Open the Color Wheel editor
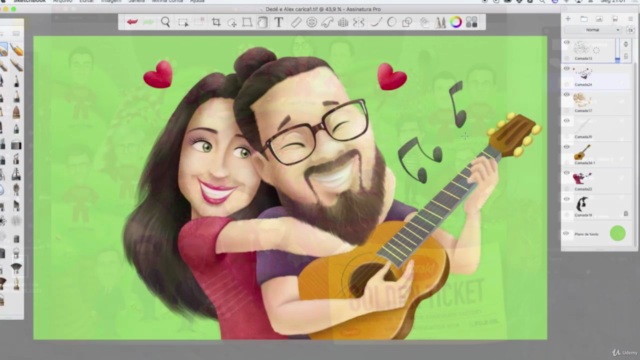The image size is (640, 360). (456, 22)
